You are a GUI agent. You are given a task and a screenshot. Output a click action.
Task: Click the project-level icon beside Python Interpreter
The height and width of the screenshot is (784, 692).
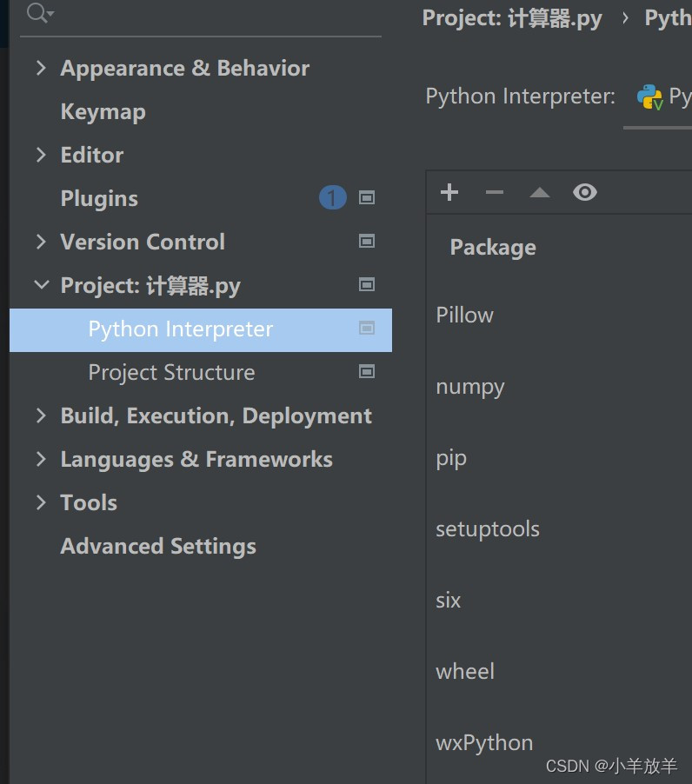tap(367, 329)
